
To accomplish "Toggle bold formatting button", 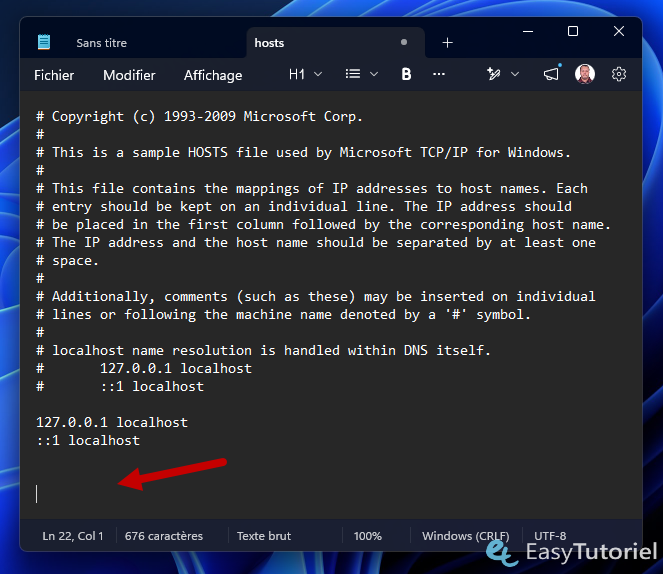I will 406,74.
